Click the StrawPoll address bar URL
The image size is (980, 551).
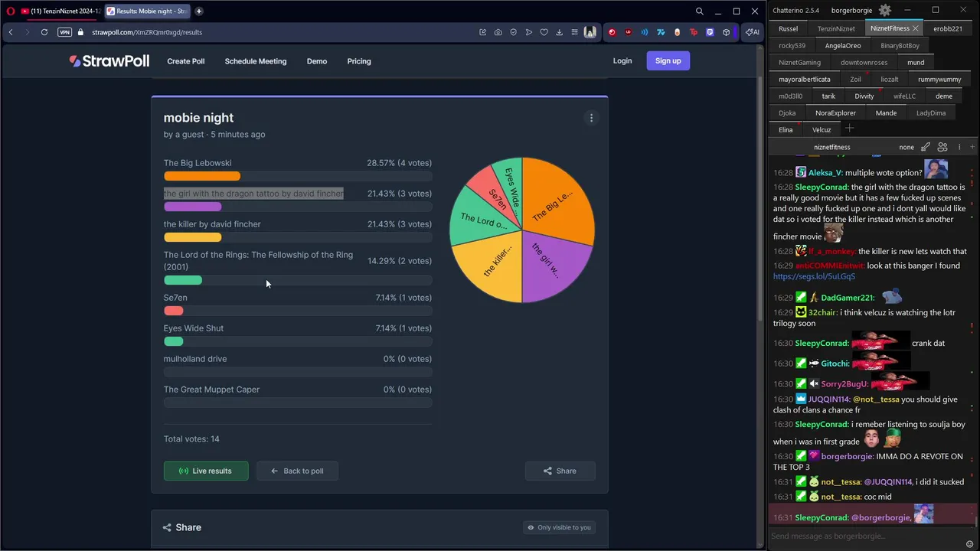147,32
